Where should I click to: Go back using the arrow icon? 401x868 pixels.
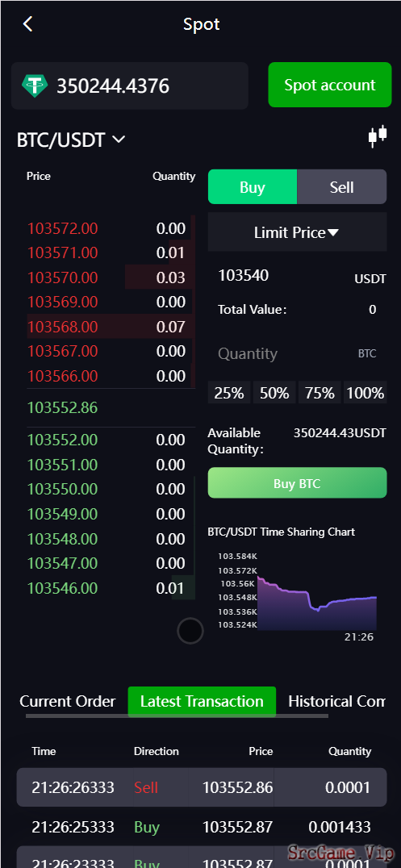(27, 24)
